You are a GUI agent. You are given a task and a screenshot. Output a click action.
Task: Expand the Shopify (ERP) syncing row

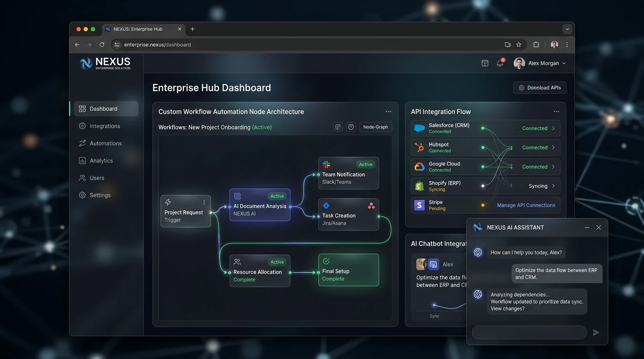tap(485, 186)
